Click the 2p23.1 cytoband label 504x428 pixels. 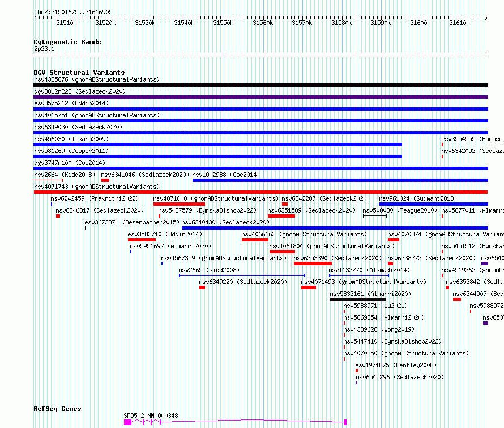pyautogui.click(x=44, y=49)
